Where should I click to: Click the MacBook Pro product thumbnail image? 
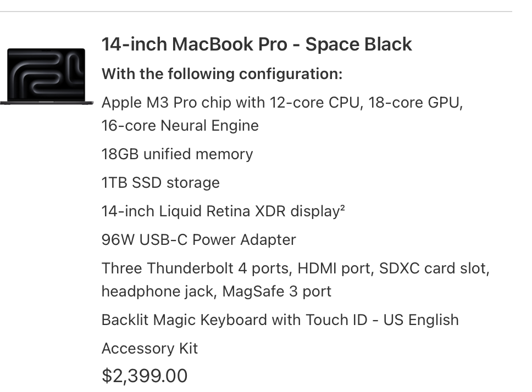47,76
